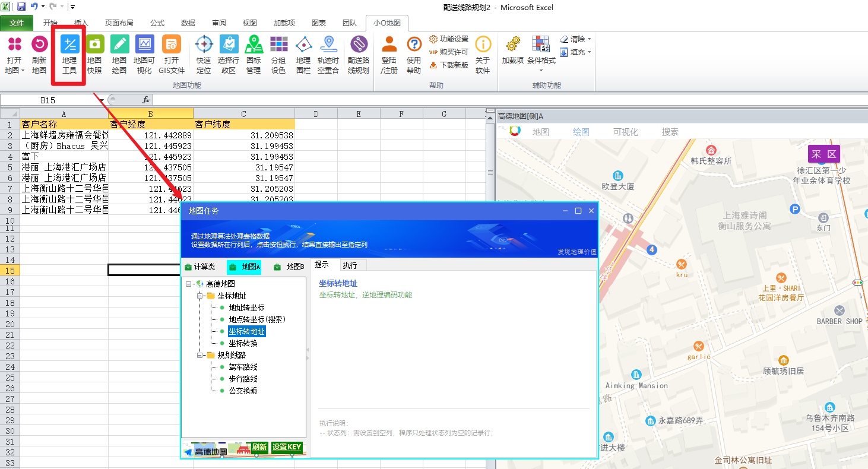
Task: Click the 采区 purple button on map
Action: [x=824, y=154]
